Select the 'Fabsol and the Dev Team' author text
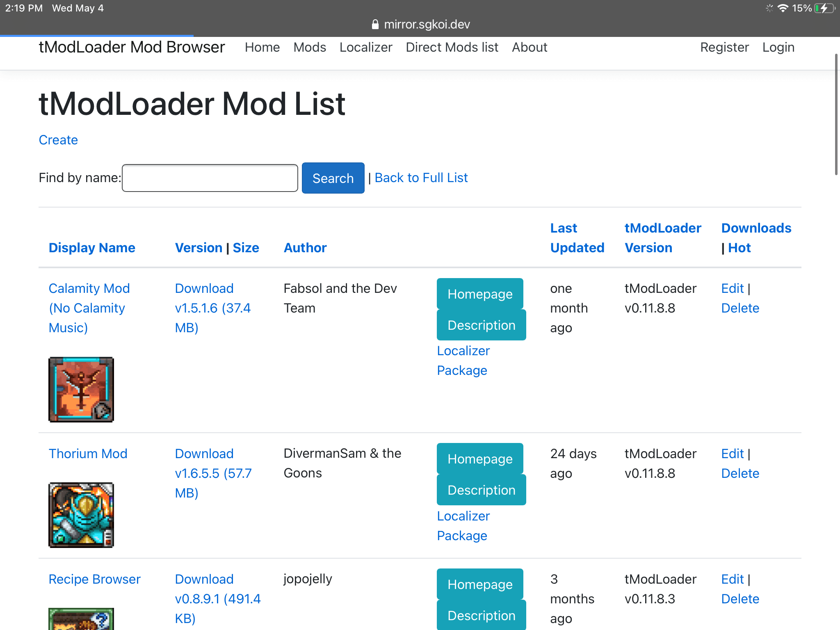 pyautogui.click(x=340, y=298)
